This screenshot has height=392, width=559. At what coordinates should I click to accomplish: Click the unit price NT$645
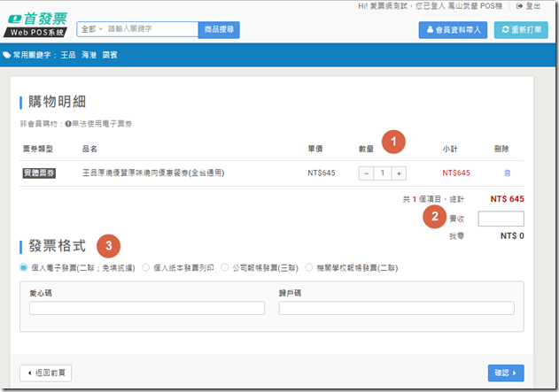322,173
